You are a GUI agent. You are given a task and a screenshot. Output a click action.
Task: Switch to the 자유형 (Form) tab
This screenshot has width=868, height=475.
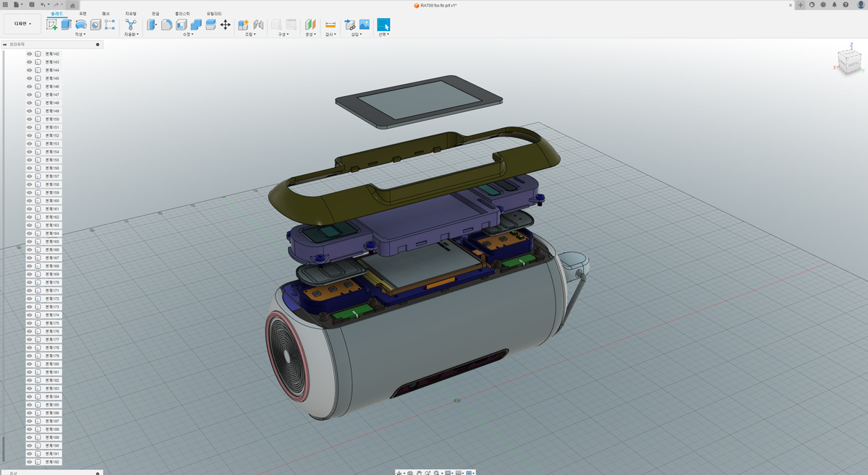pyautogui.click(x=131, y=14)
